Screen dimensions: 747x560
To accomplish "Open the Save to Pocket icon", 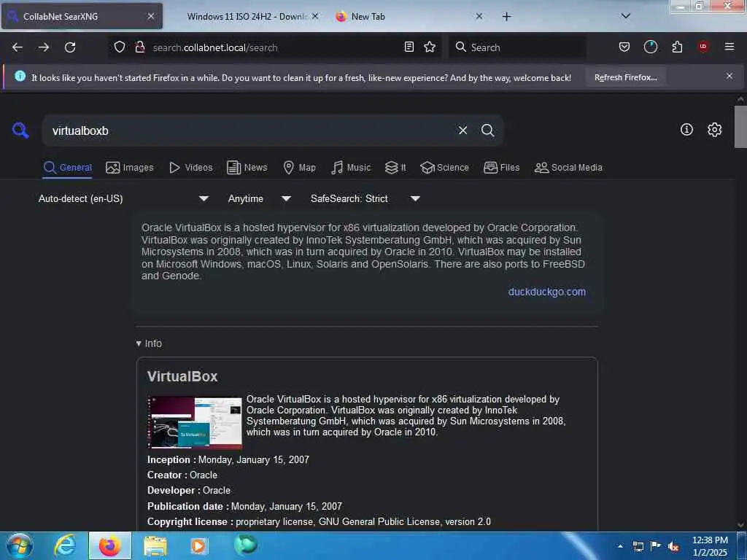I will pyautogui.click(x=624, y=47).
